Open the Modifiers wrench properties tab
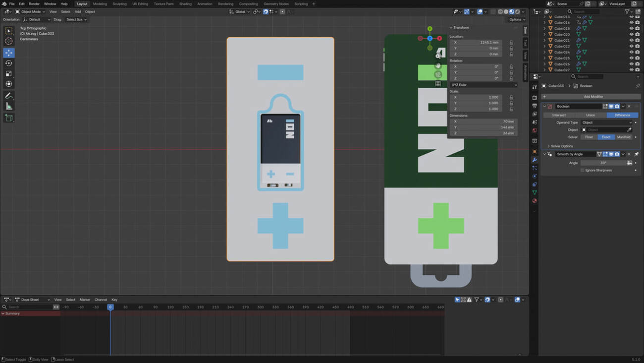Screen dimensions: 644x363 point(535,160)
